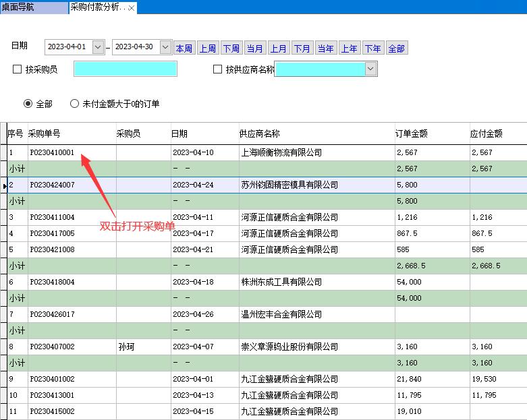Image resolution: width=527 pixels, height=420 pixels.
Task: Click purchase order P0230410001 cell
Action: (52, 152)
